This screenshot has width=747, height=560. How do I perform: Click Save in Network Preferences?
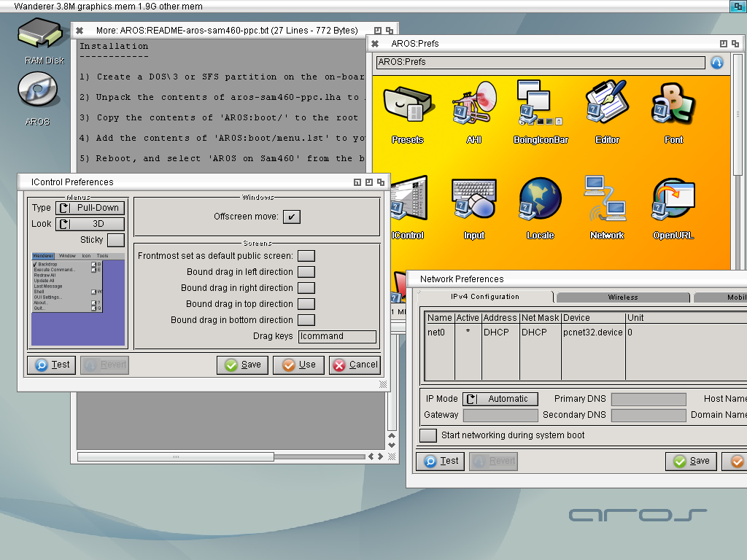pyautogui.click(x=692, y=461)
